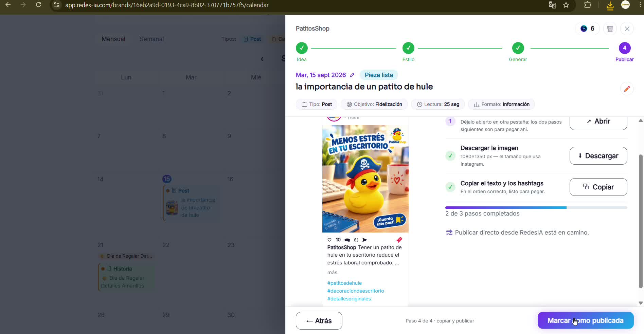Click the repost icon in preview
The image size is (644, 334).
(356, 240)
